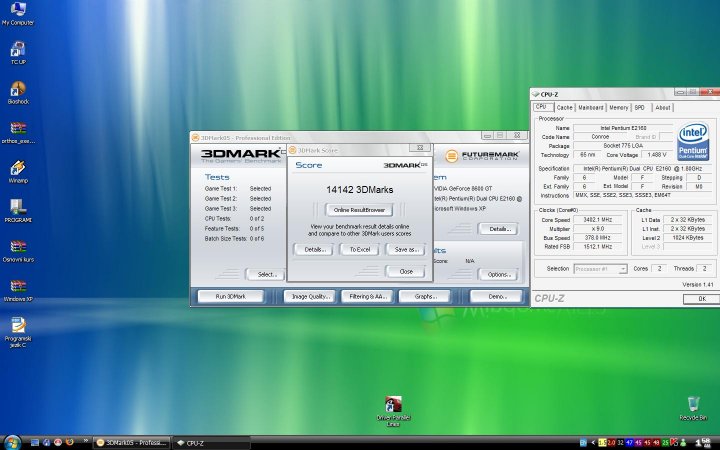Click Online ResultBrowser button
This screenshot has height=450, width=720.
click(x=359, y=210)
